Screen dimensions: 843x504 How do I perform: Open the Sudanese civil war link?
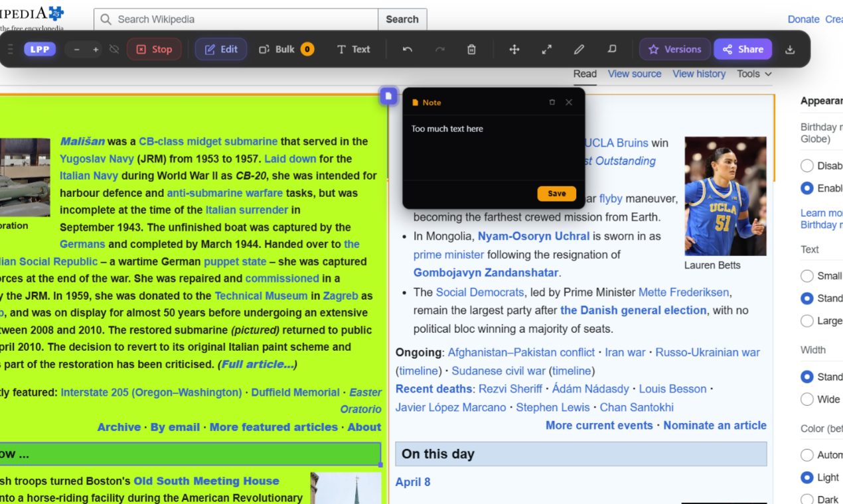pyautogui.click(x=498, y=371)
